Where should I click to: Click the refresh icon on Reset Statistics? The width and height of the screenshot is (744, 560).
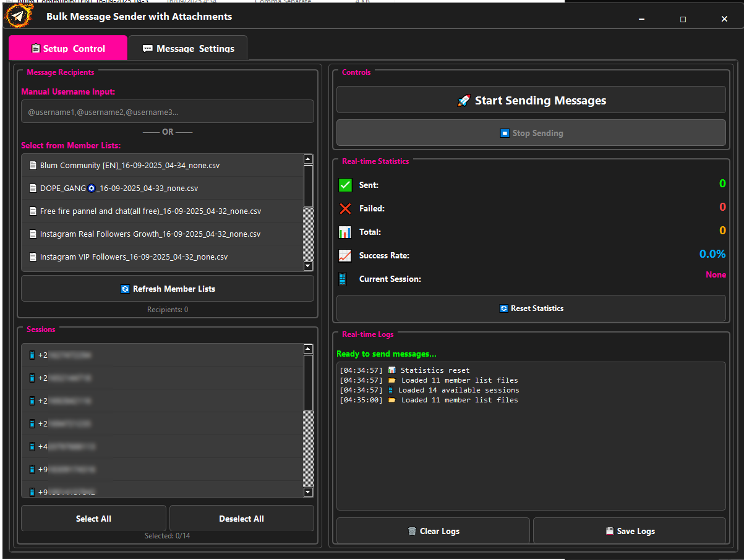(x=503, y=308)
